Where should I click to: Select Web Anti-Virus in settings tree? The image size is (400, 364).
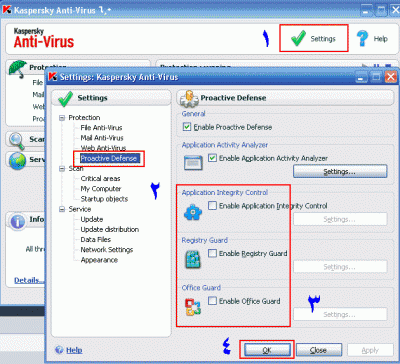[x=103, y=148]
